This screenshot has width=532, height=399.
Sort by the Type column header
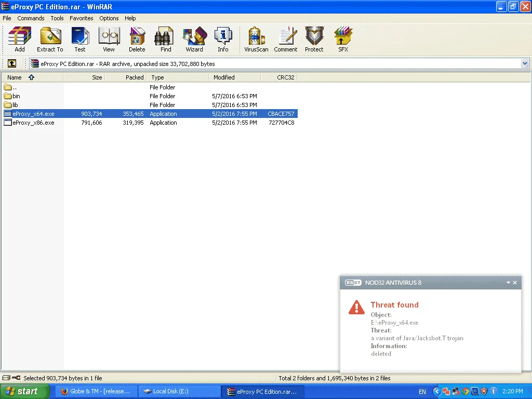pyautogui.click(x=178, y=77)
